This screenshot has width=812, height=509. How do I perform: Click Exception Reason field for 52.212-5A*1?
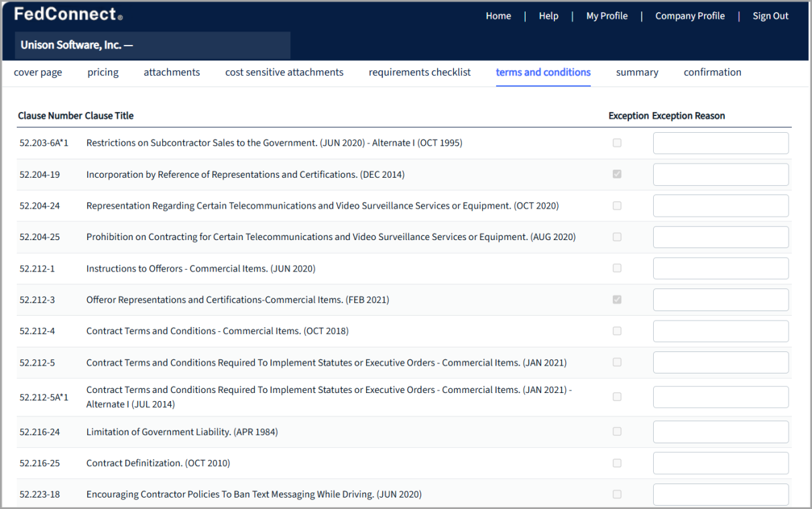(721, 397)
